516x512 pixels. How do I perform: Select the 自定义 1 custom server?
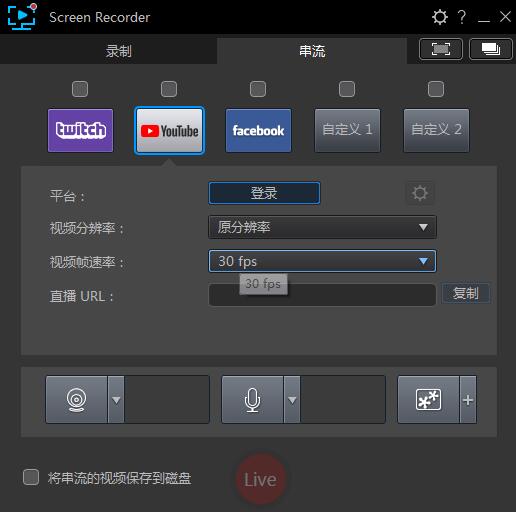pos(347,130)
